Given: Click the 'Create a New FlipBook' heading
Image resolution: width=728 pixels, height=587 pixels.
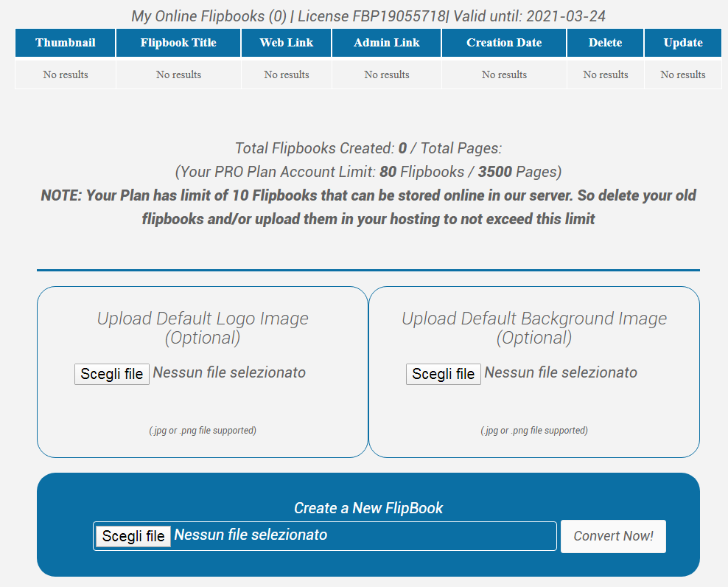Looking at the screenshot, I should tap(368, 508).
